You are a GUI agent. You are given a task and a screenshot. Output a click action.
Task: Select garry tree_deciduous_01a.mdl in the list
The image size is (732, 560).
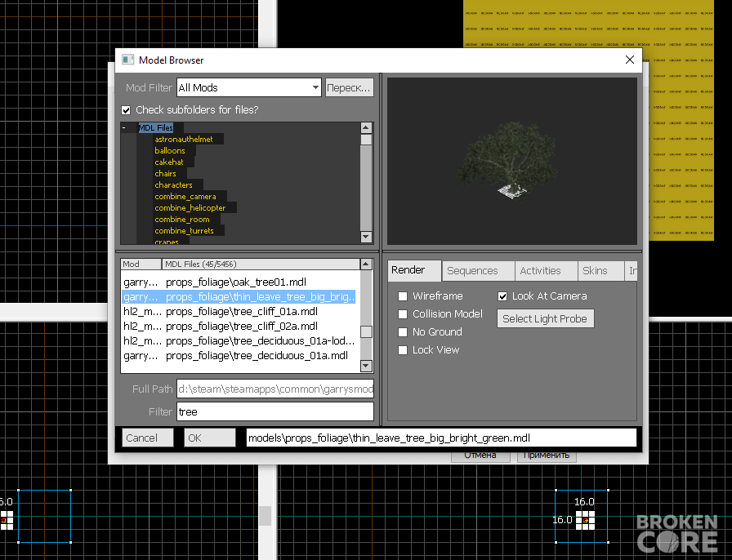[x=239, y=356]
